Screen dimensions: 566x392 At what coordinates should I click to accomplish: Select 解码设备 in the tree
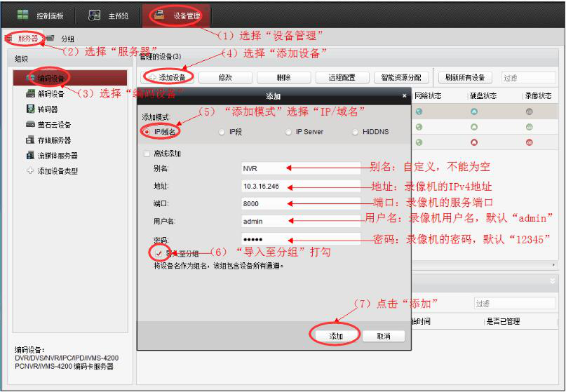tap(51, 94)
